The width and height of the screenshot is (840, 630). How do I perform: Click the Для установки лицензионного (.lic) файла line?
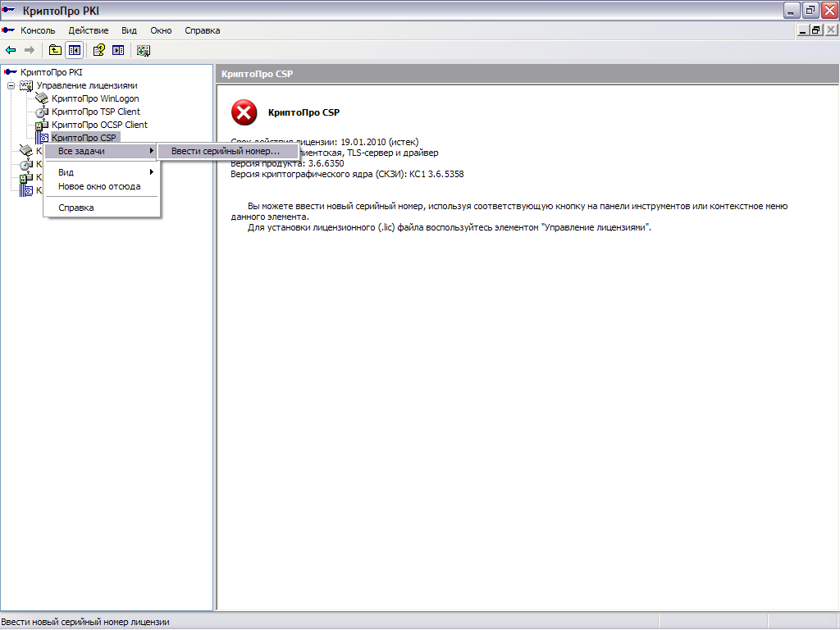[x=450, y=227]
